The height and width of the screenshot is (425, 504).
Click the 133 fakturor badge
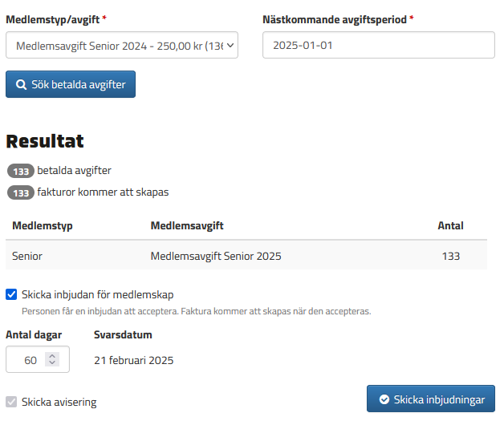pos(21,192)
